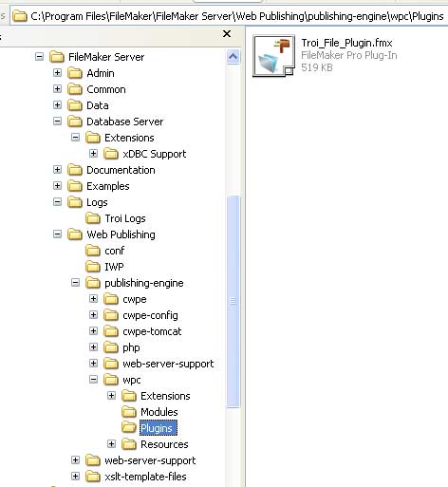Open the Troi_File_Plugin.fmx file icon
Image resolution: width=448 pixels, height=487 pixels.
[x=273, y=56]
